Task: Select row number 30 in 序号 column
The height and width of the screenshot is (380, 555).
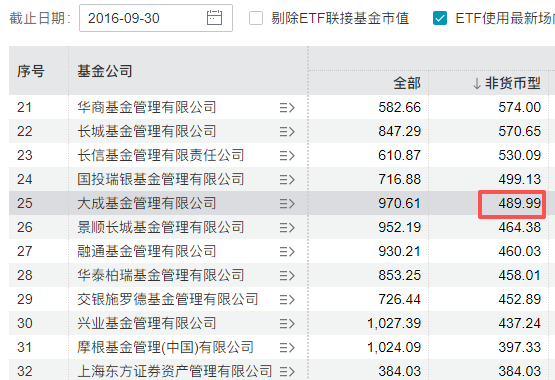Action: click(25, 323)
